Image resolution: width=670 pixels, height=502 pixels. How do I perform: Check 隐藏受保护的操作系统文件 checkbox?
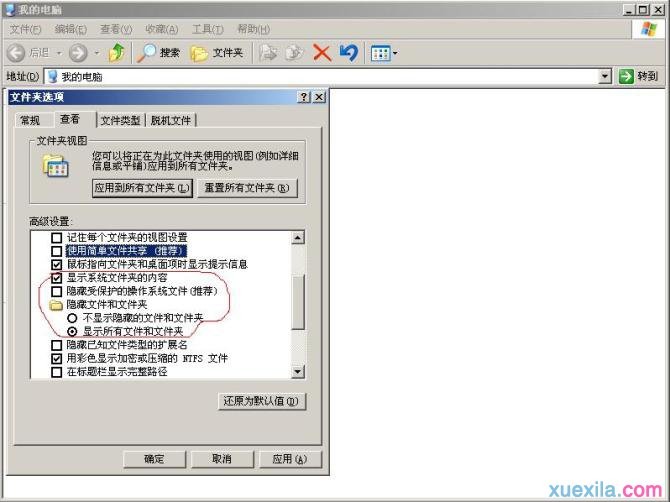click(57, 291)
